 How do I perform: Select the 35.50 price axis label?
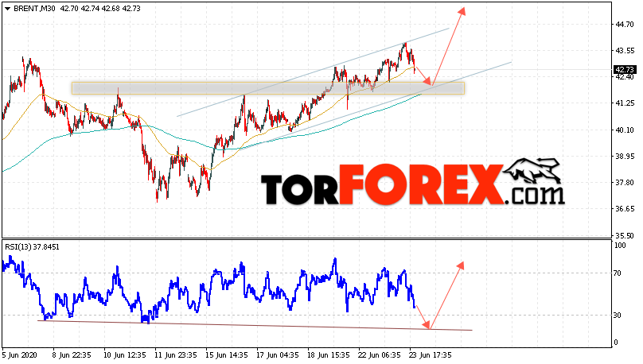click(x=625, y=236)
